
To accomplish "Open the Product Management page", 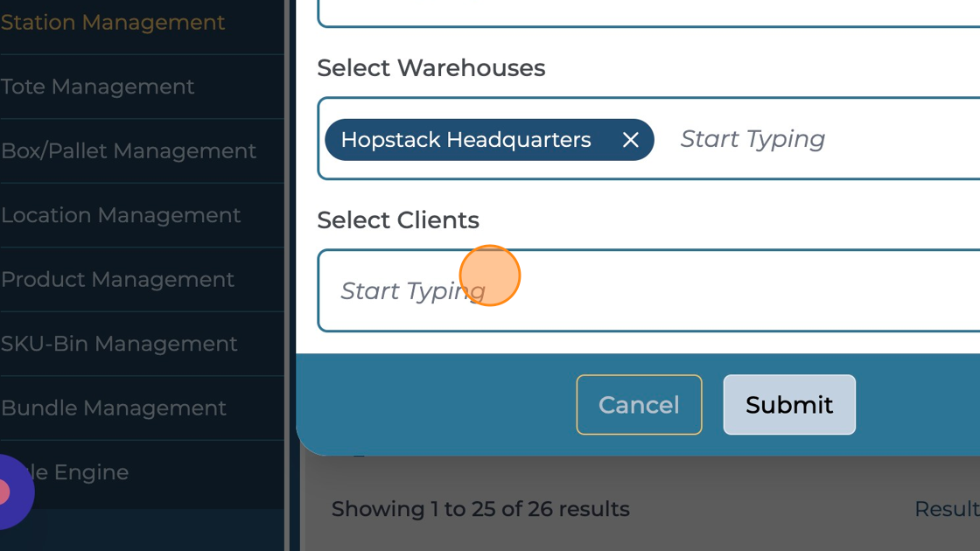I will [x=117, y=280].
